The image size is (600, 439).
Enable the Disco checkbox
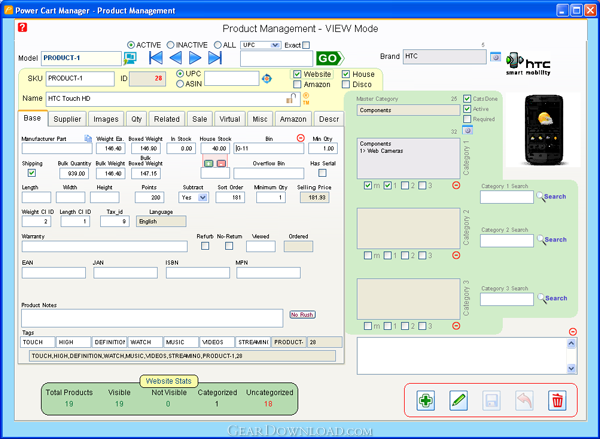(346, 84)
